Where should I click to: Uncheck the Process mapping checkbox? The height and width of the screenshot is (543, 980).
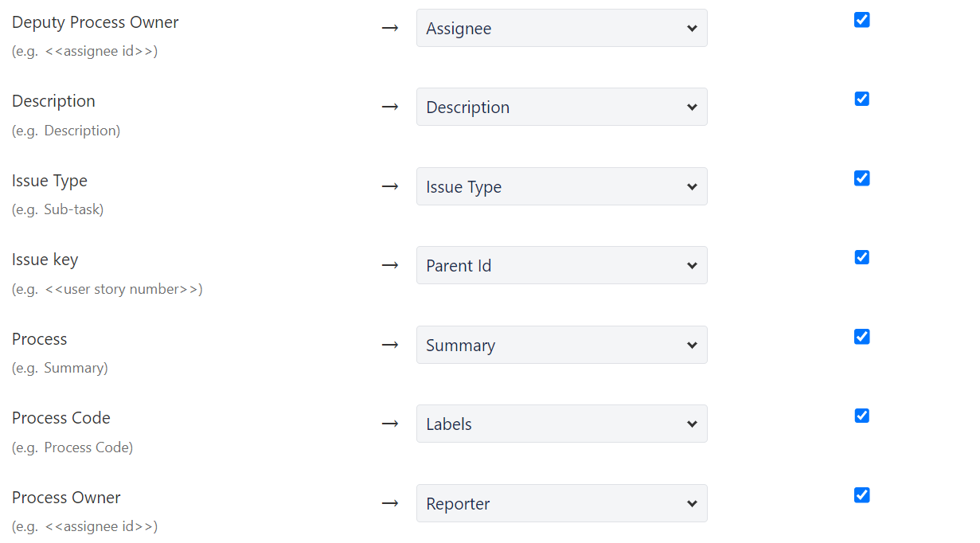pyautogui.click(x=861, y=337)
